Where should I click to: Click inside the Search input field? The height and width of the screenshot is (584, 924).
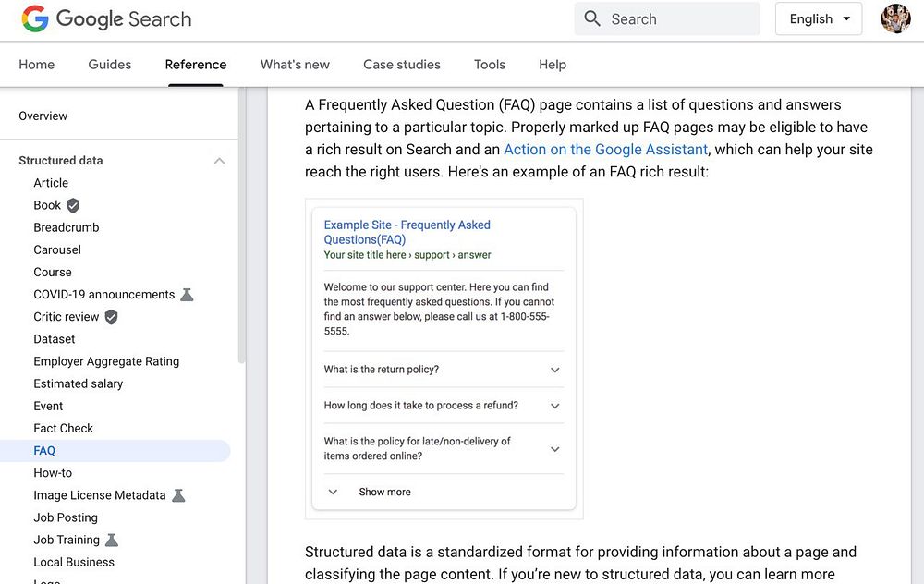679,18
